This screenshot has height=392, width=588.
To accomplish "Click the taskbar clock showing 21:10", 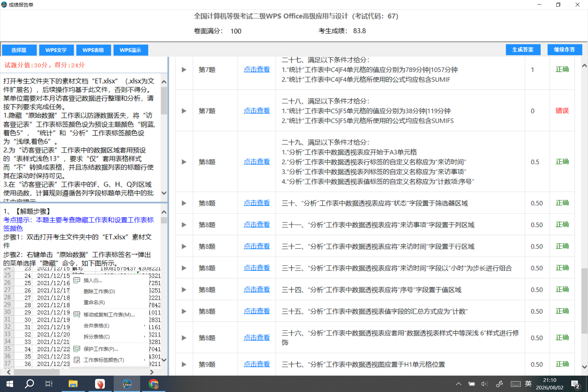I will 550,380.
